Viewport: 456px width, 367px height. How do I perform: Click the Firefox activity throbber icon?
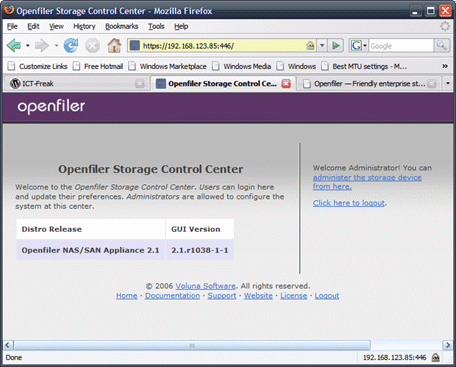[445, 26]
